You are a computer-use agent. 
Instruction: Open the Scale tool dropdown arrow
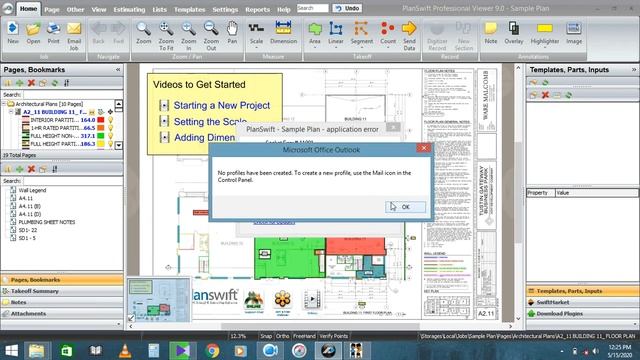coord(256,48)
